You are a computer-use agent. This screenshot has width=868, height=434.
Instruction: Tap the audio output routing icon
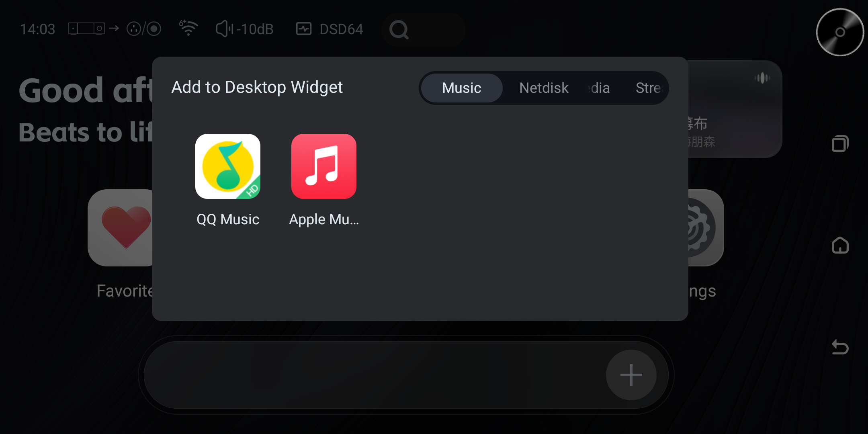click(115, 29)
